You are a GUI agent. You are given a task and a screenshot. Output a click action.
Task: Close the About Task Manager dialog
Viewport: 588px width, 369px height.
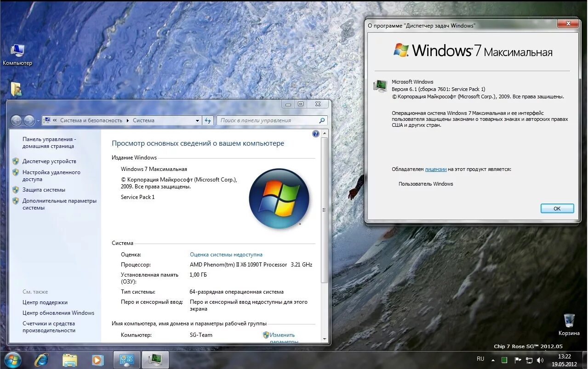(568, 23)
